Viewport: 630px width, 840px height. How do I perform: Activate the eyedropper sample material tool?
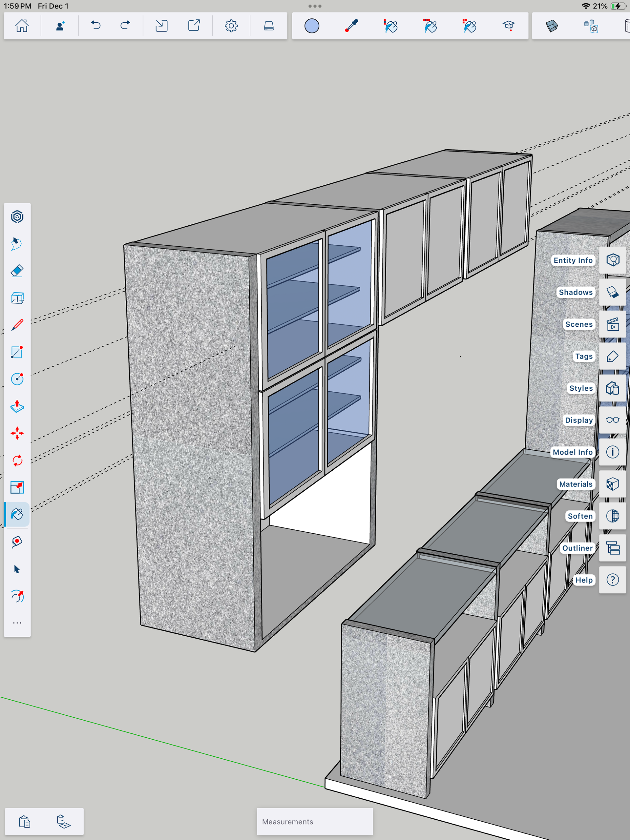[351, 26]
